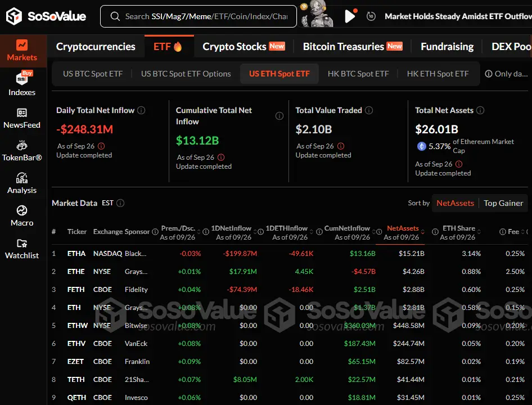532x405 pixels.
Task: Open the Watchlist sidebar page
Action: click(x=22, y=249)
